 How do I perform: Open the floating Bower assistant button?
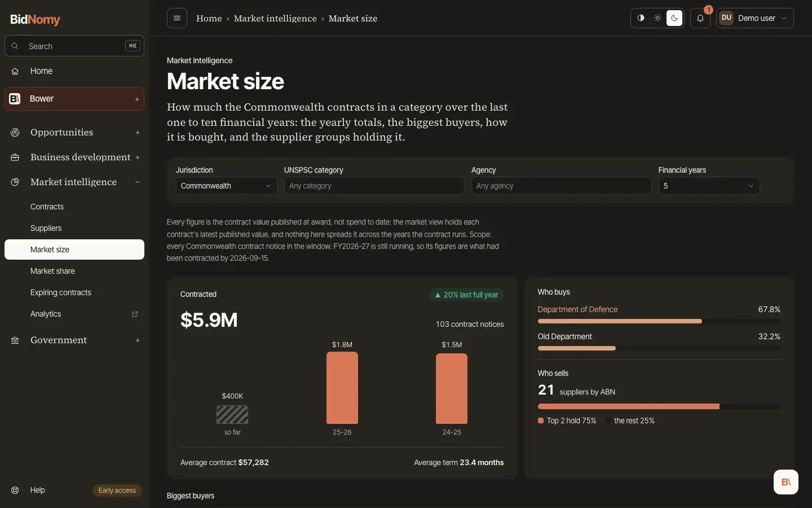point(786,482)
